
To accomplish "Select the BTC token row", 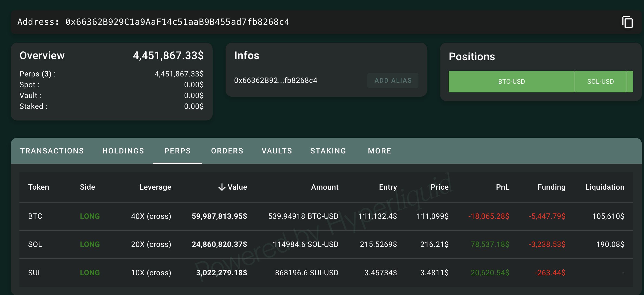I will click(35, 216).
